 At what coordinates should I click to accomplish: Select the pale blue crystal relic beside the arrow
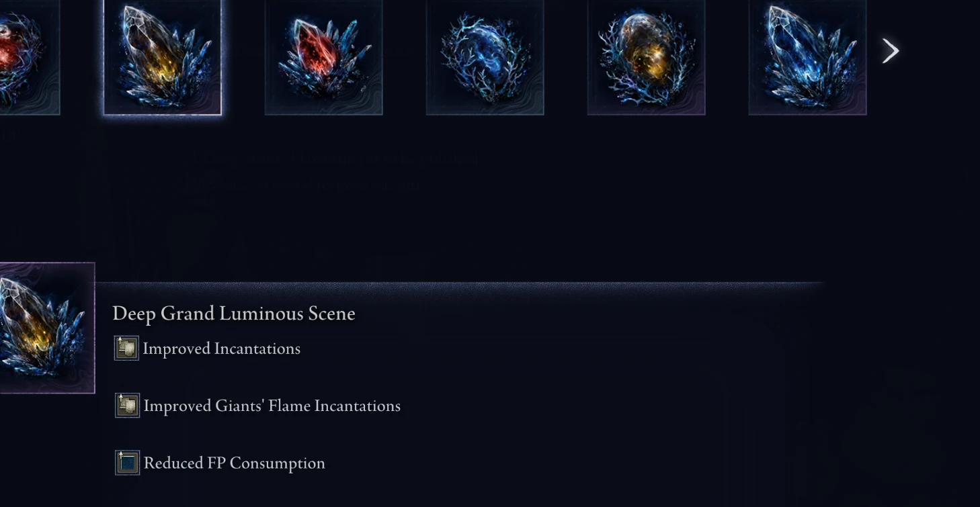pos(807,57)
